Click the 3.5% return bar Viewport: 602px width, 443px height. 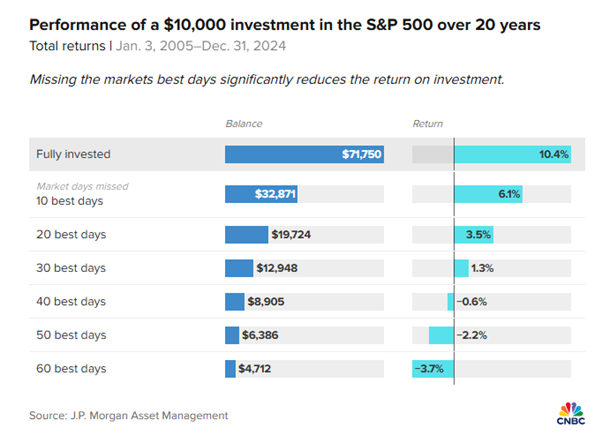476,234
